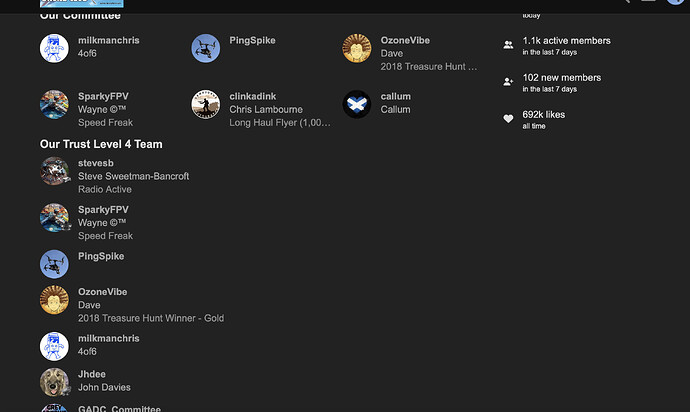Viewport: 690px width, 412px height.
Task: Click 'Wayne ©™' under SparkyFPV in Trust Level 4
Action: [102, 223]
